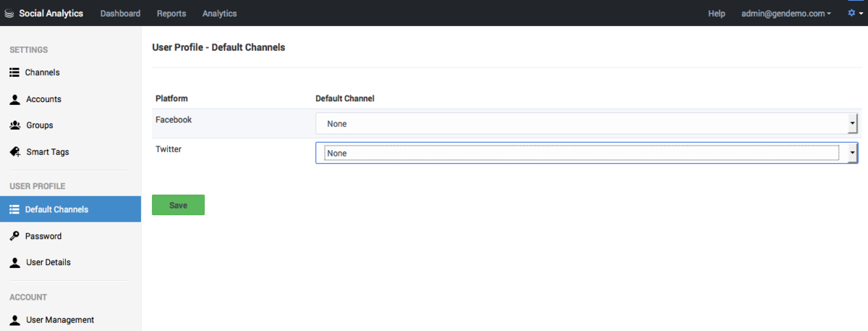868x331 pixels.
Task: Open the admin@gendemo.com account dropdown
Action: 786,13
